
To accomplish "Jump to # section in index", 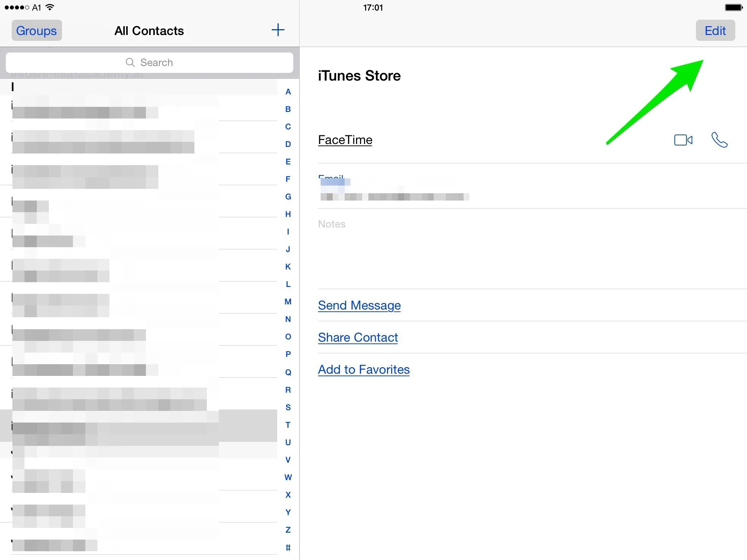I will [288, 547].
